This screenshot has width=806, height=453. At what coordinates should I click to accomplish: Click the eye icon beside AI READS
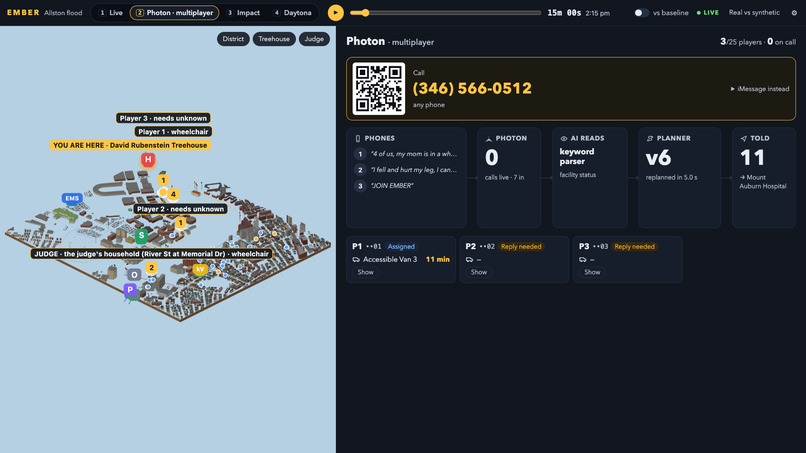pos(563,138)
